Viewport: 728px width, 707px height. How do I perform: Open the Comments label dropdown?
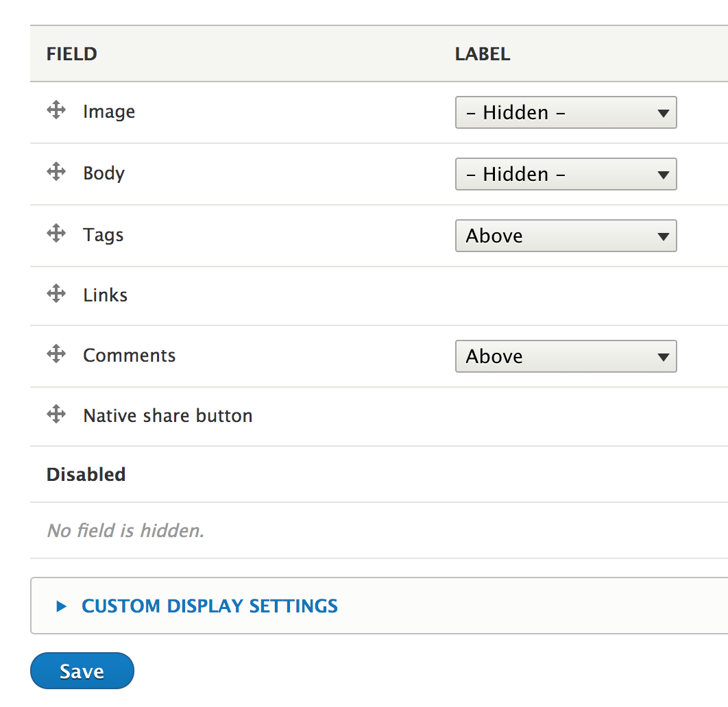[x=566, y=356]
